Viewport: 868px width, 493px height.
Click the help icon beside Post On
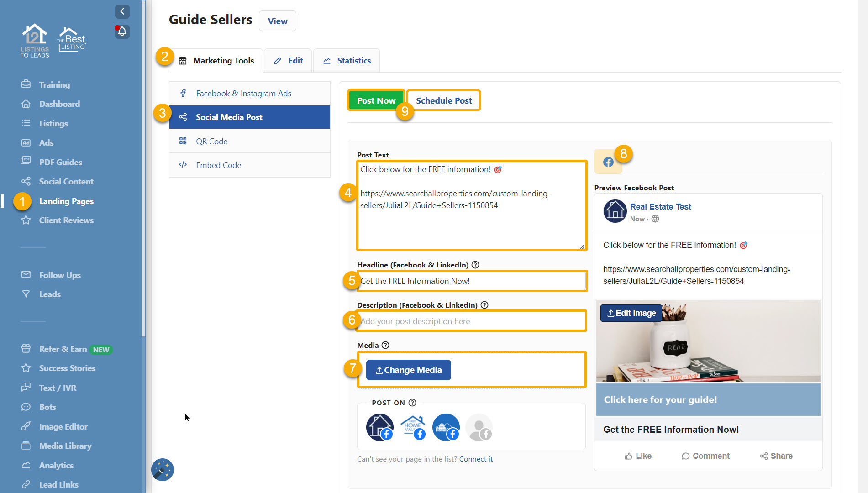pyautogui.click(x=412, y=403)
